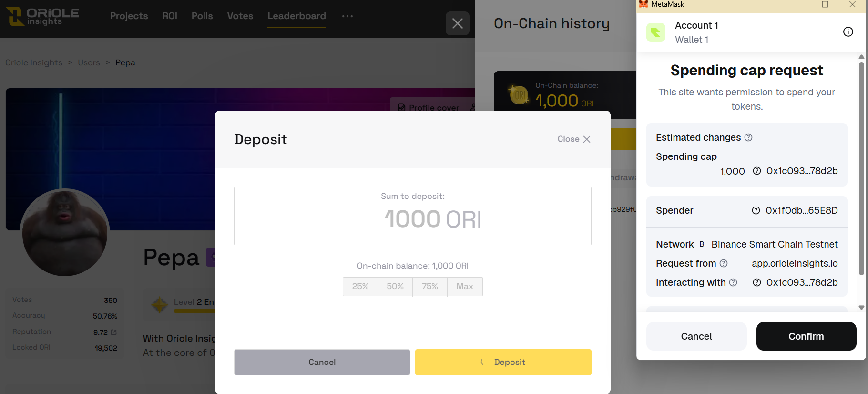Open the Users breadcrumb link
Viewport: 868px width, 394px height.
click(x=89, y=62)
